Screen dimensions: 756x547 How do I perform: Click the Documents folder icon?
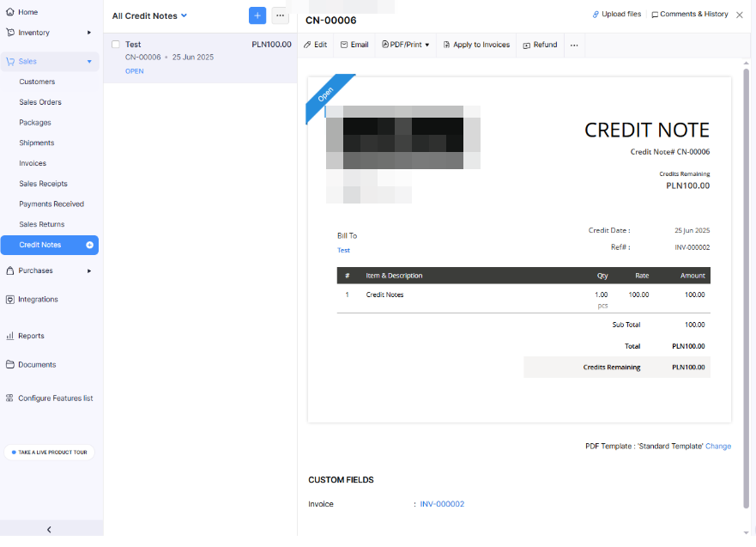pyautogui.click(x=12, y=364)
